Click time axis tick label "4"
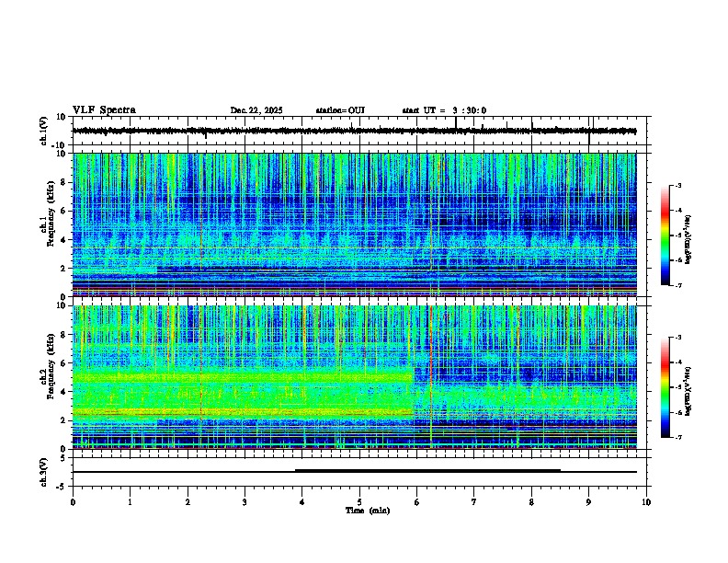Viewport: 728px width, 563px height. point(302,502)
